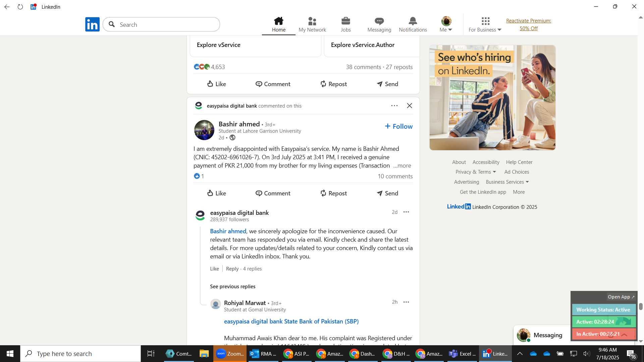The height and width of the screenshot is (362, 644).
Task: Send the vService post
Action: pyautogui.click(x=387, y=84)
